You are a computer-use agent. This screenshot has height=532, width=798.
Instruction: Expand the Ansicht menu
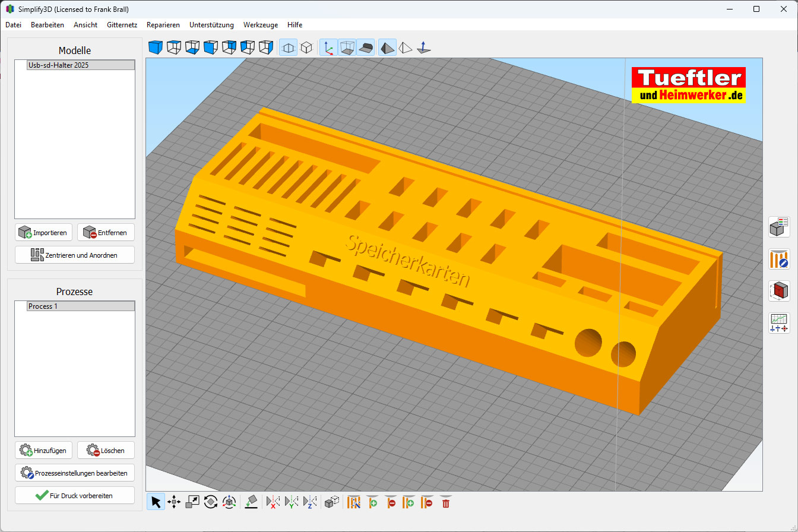coord(85,25)
